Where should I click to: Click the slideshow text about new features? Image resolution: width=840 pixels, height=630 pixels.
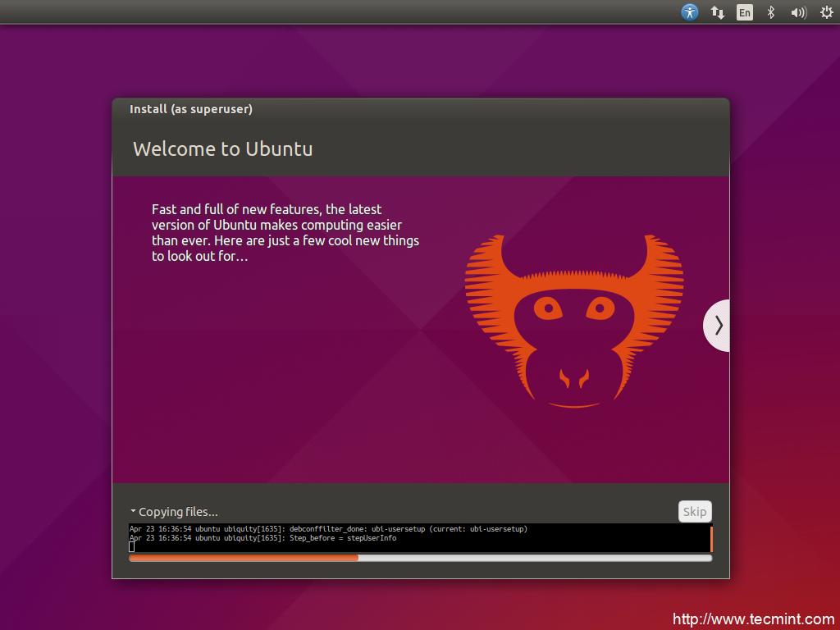pos(285,233)
